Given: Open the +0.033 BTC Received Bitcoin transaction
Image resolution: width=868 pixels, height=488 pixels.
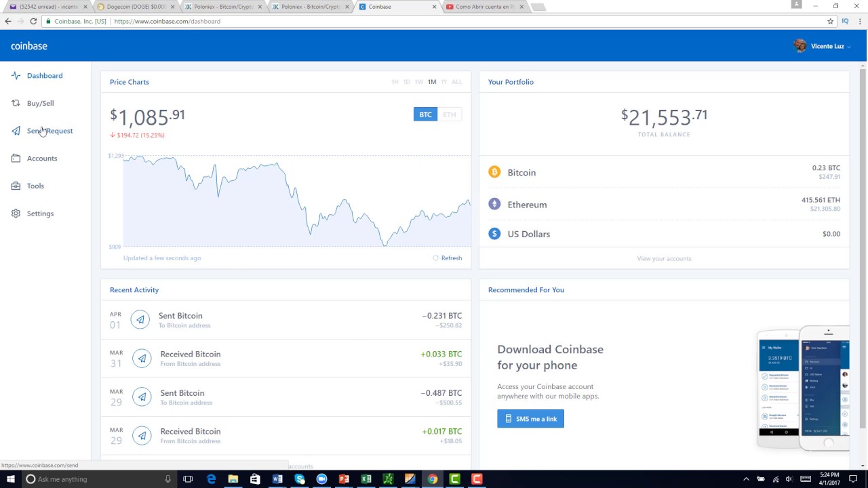Looking at the screenshot, I should [x=285, y=359].
